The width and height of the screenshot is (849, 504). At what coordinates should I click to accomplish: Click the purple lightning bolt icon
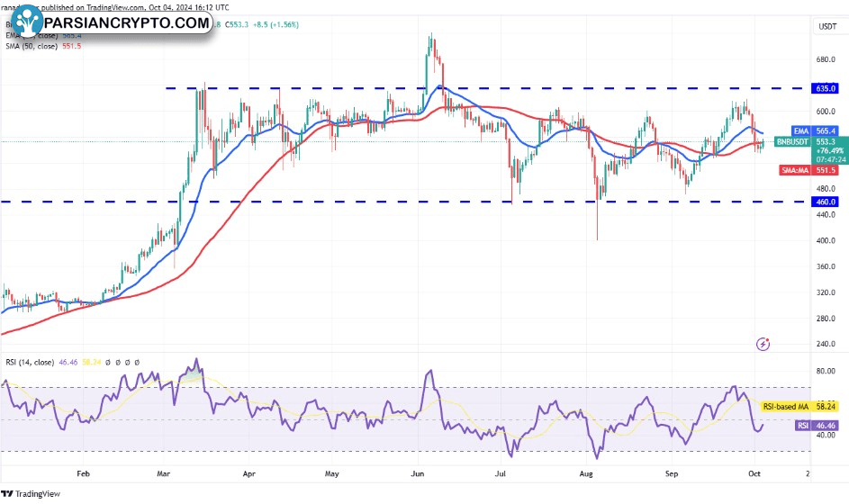point(763,344)
